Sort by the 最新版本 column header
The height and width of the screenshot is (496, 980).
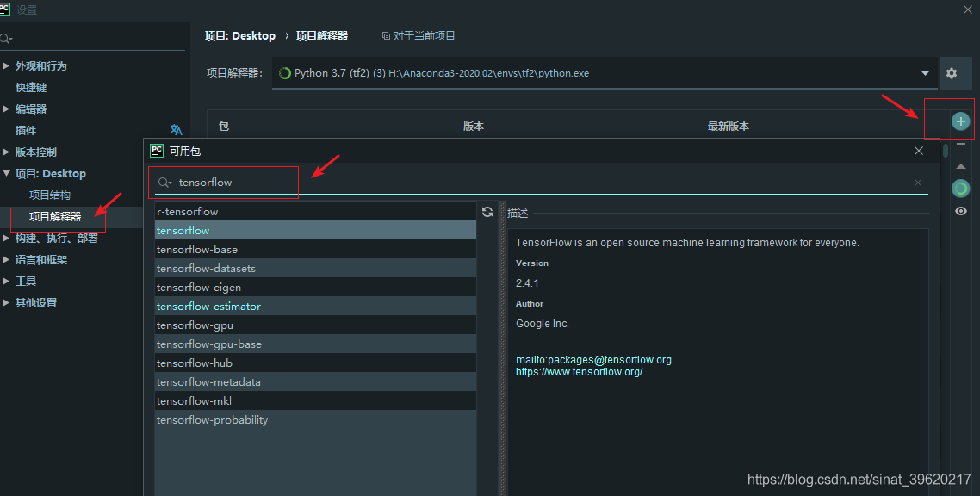tap(729, 127)
